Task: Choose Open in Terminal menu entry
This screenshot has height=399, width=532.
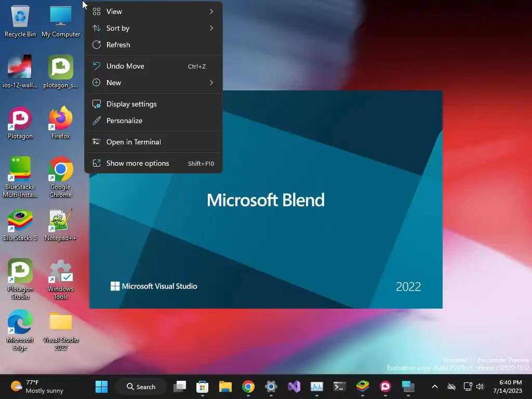Action: click(x=153, y=142)
